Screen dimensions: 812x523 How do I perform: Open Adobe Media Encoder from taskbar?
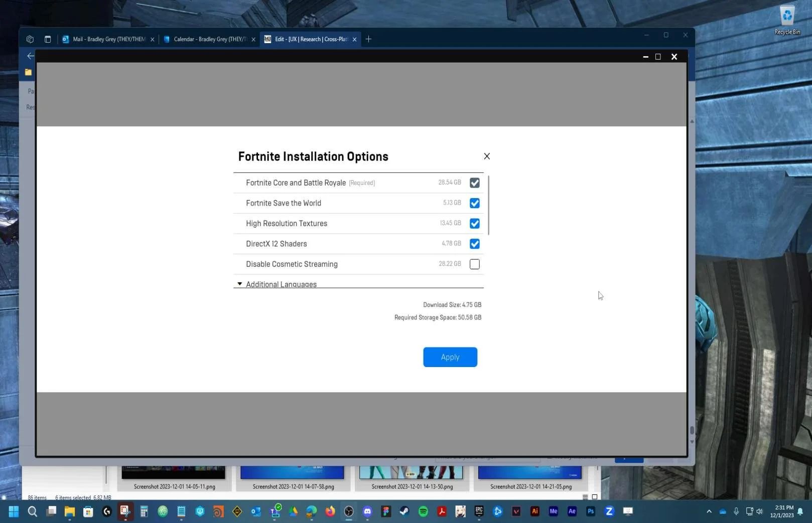point(554,511)
